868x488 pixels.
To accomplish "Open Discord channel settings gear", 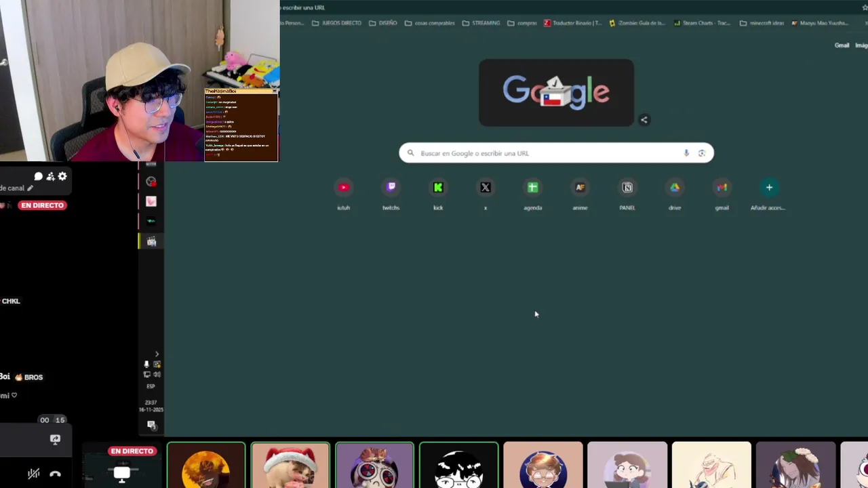I will pos(62,176).
